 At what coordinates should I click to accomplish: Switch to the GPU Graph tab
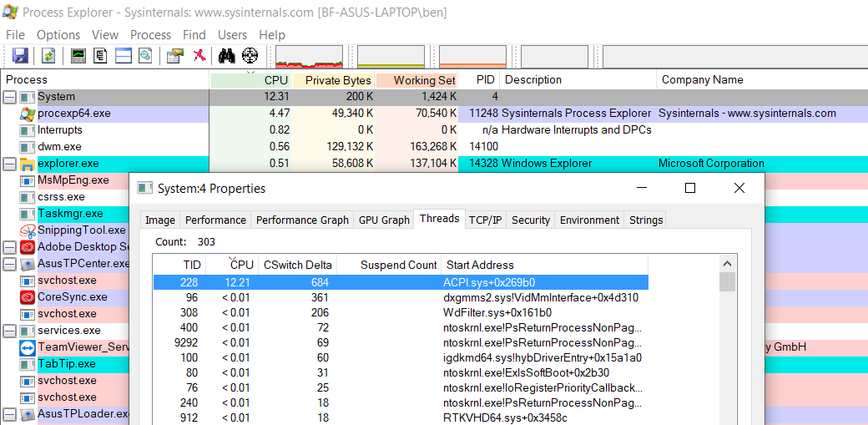(x=384, y=220)
